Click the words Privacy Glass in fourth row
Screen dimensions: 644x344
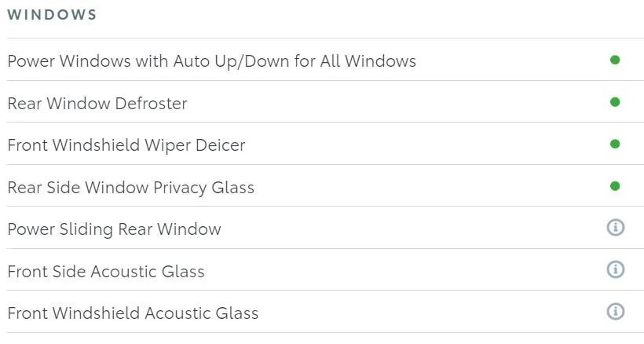[204, 188]
